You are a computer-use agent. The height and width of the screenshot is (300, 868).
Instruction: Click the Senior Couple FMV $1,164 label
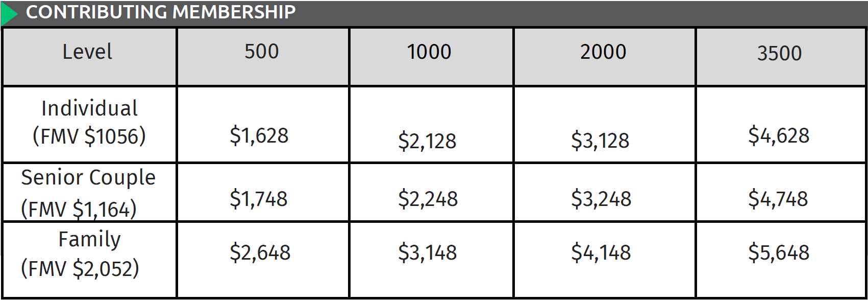88,194
